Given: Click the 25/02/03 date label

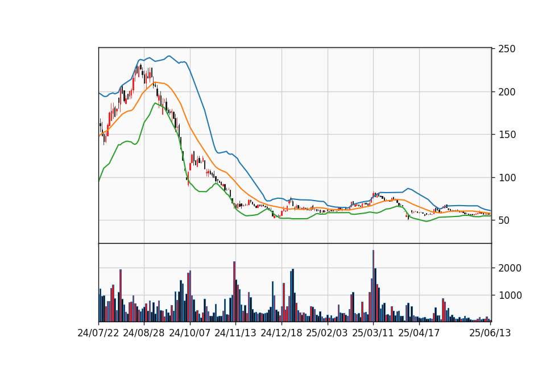Looking at the screenshot, I should coord(327,333).
